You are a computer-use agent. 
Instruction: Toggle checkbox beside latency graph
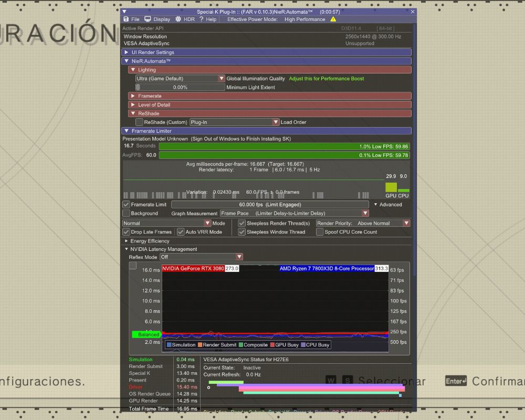(x=133, y=266)
